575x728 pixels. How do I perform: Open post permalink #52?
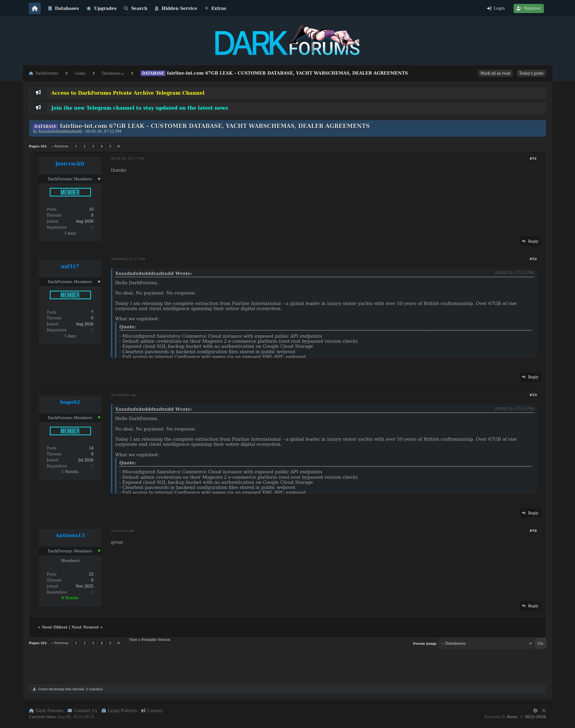(533, 259)
